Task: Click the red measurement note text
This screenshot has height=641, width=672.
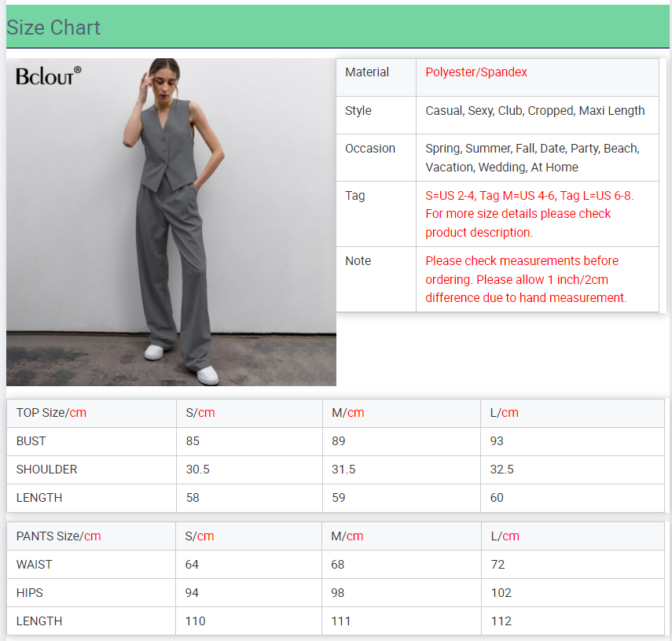Action: (526, 279)
